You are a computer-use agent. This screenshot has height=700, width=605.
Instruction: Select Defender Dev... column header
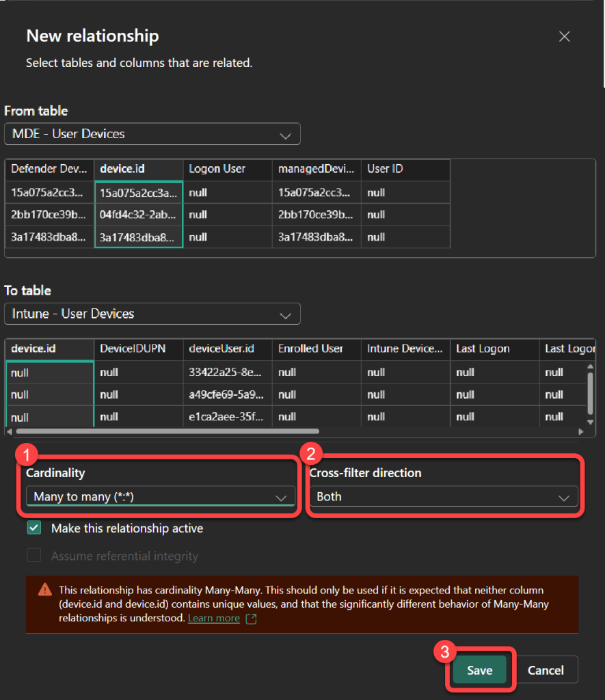(x=49, y=170)
